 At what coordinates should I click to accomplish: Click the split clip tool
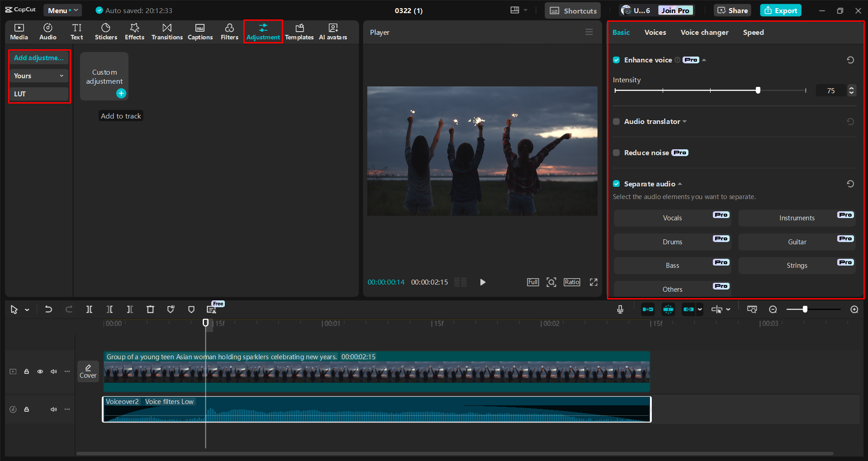[89, 309]
